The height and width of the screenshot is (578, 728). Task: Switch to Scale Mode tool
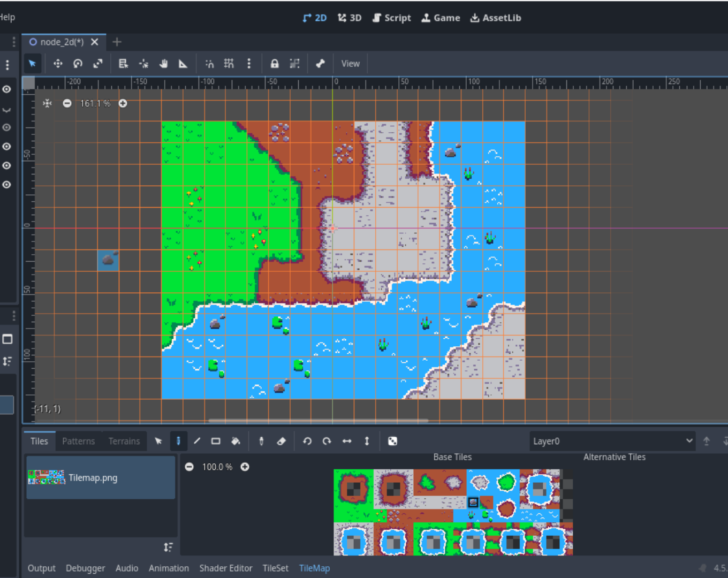pos(97,64)
